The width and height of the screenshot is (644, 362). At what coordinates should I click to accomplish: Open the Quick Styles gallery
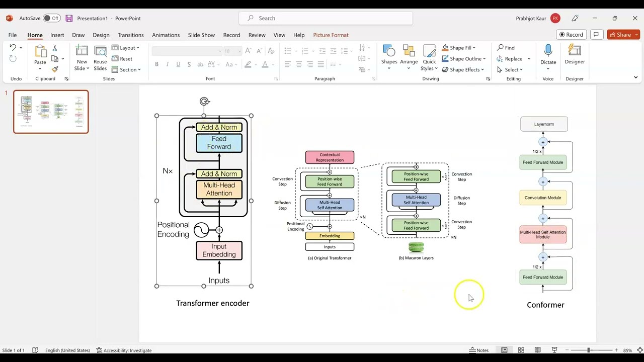tap(429, 57)
